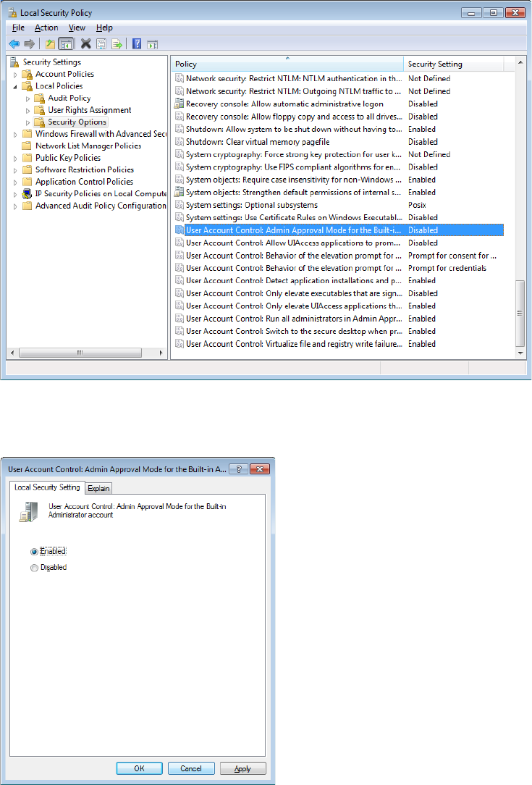This screenshot has height=785, width=532.
Task: Delete using the black X toolbar icon
Action: [86, 44]
